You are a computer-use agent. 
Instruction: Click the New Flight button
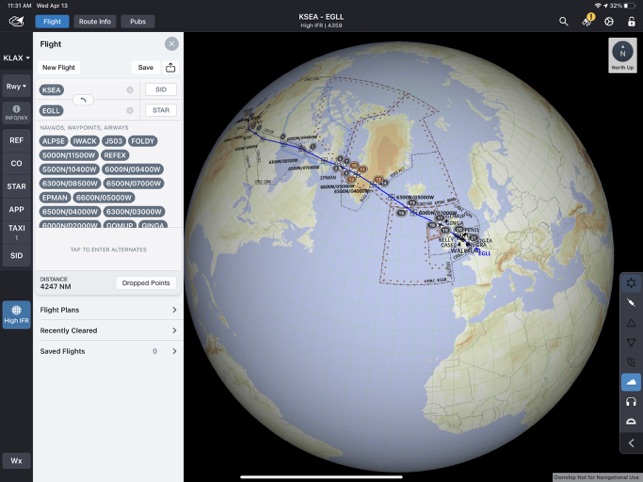[x=59, y=67]
